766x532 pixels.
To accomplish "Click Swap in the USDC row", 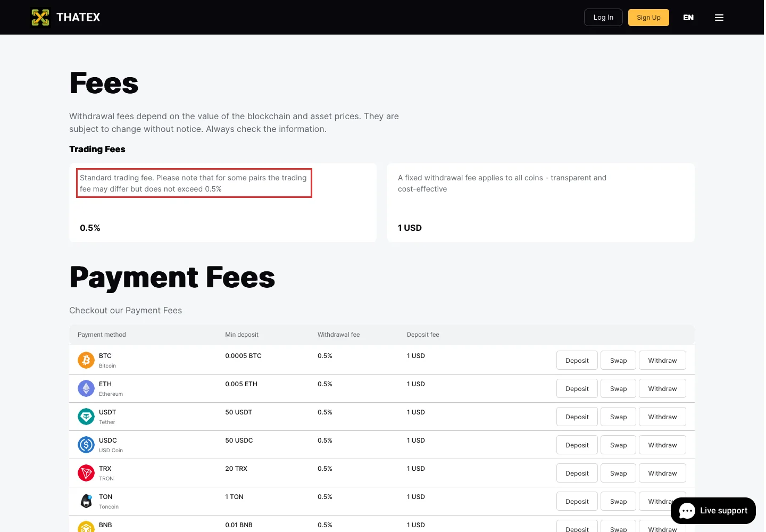I will click(x=618, y=445).
